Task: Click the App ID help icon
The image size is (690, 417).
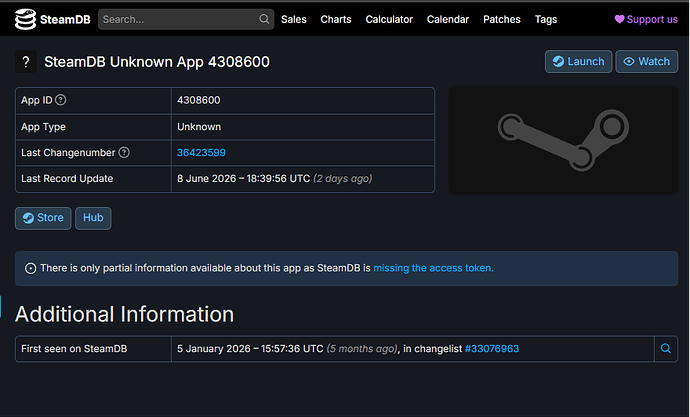Action: coord(61,100)
